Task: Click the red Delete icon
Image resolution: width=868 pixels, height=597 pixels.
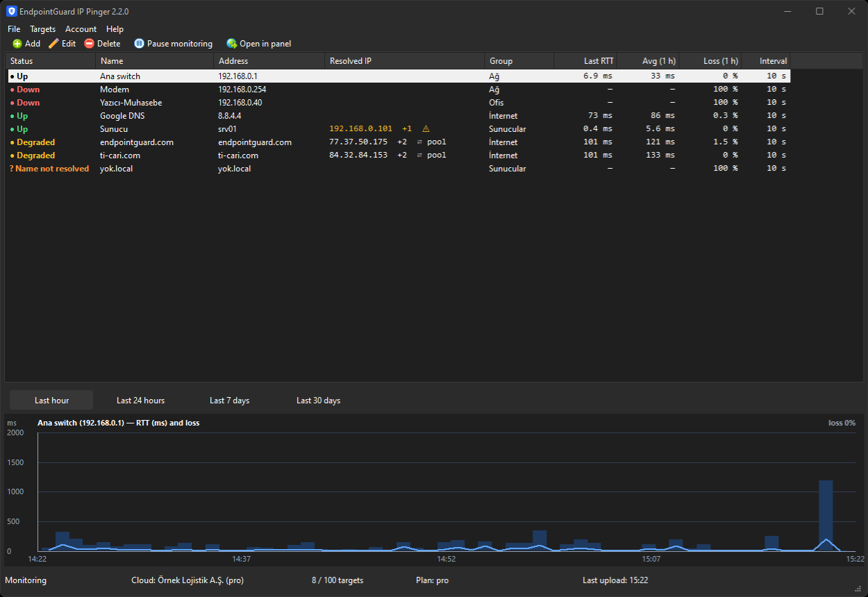Action: pyautogui.click(x=89, y=44)
